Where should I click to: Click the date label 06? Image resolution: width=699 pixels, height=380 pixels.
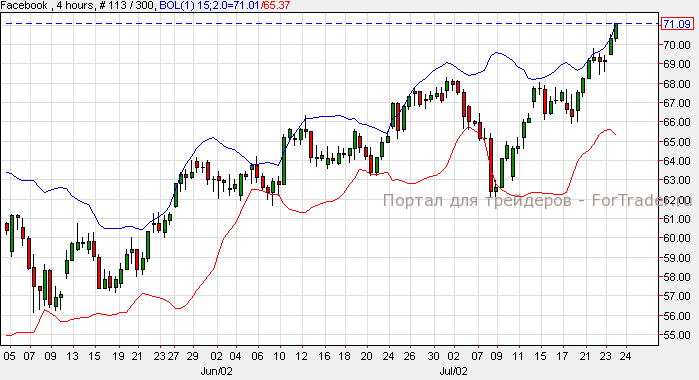[257, 356]
